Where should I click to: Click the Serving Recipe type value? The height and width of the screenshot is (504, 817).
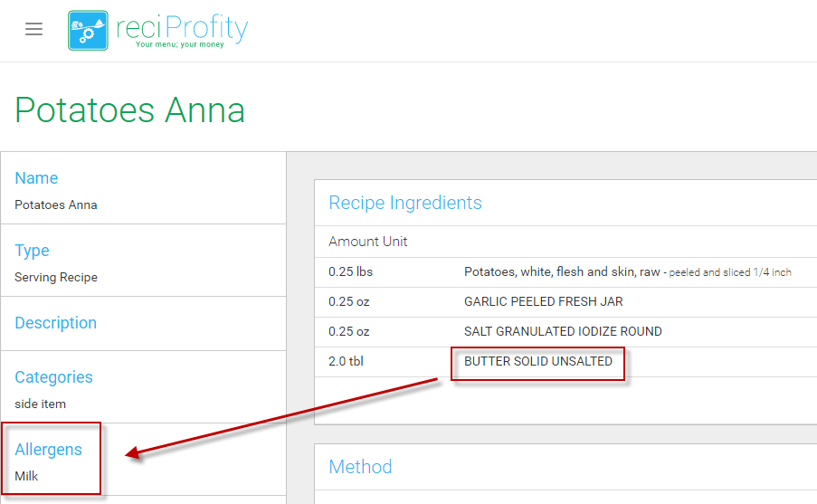click(x=56, y=277)
